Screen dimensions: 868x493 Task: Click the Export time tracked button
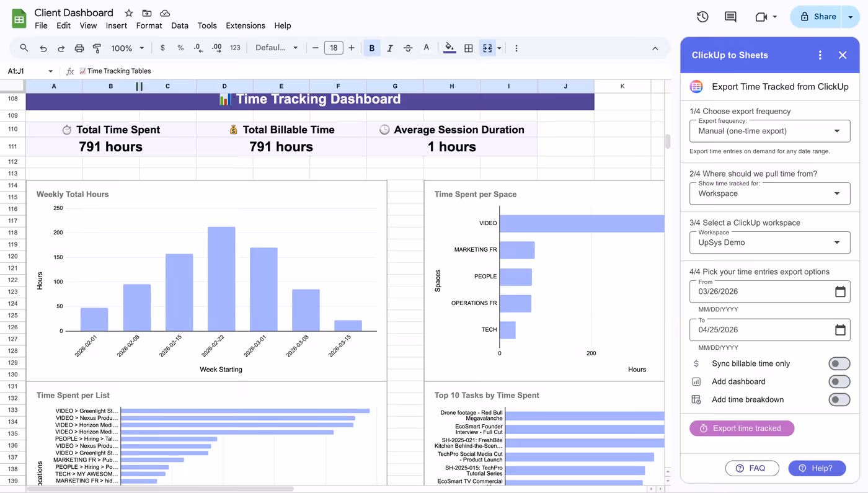pos(742,429)
